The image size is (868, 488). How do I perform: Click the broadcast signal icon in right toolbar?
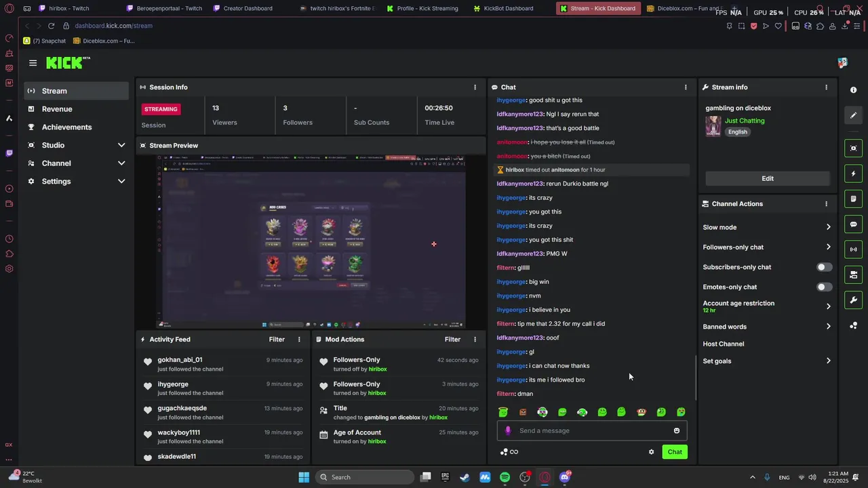[853, 249]
